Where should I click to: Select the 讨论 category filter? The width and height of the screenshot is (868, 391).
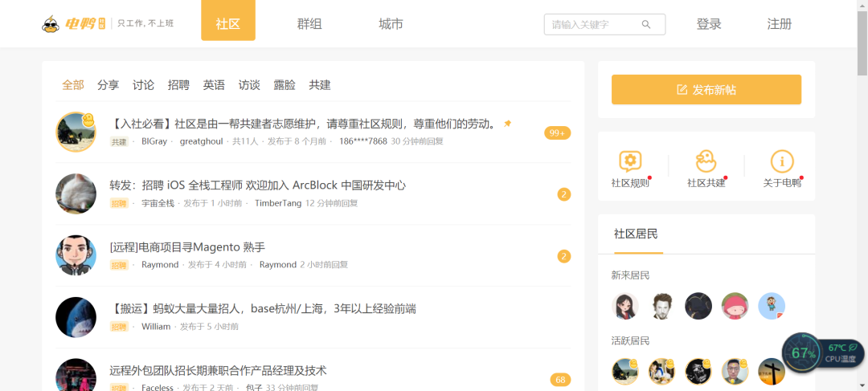click(x=143, y=84)
